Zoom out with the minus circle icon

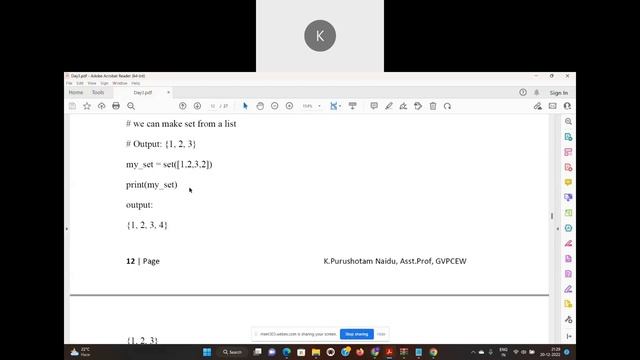(x=275, y=106)
